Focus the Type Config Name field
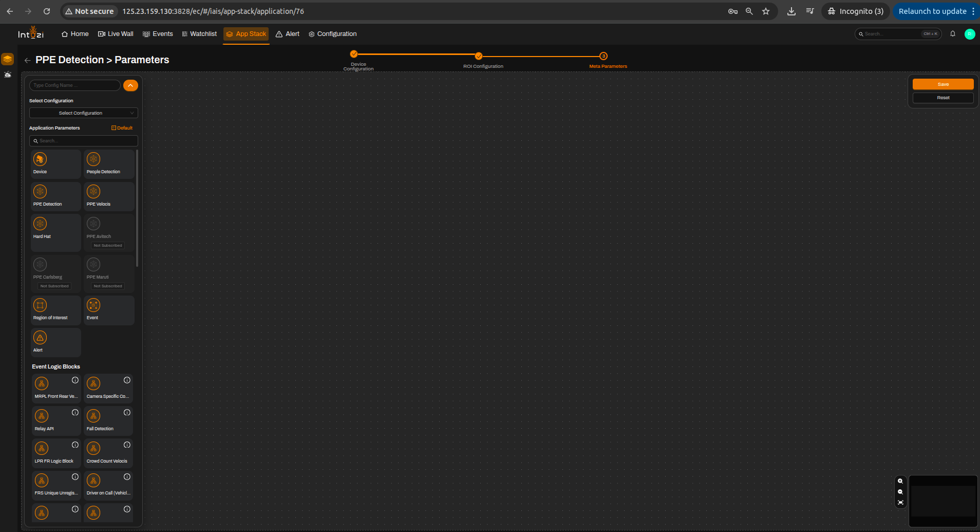This screenshot has width=980, height=532. coord(75,85)
